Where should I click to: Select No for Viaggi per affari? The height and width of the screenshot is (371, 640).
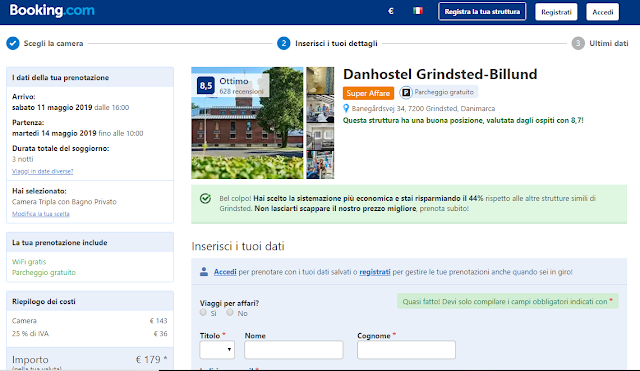pyautogui.click(x=230, y=313)
